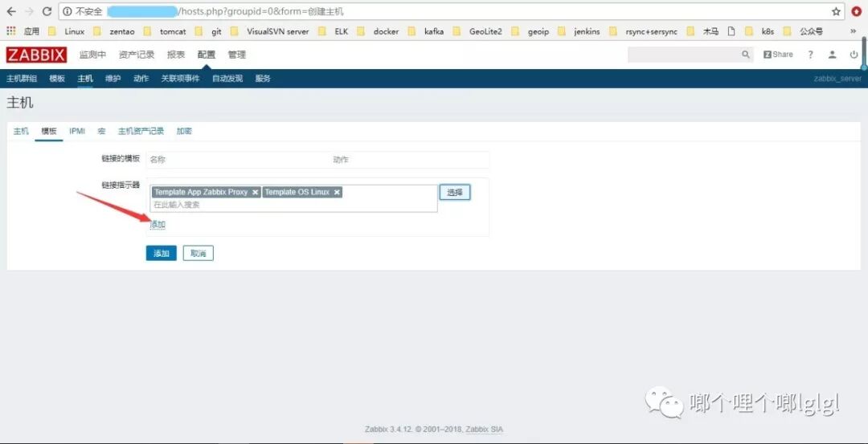This screenshot has height=444, width=868.
Task: Open VisualSVN server bookmark folder
Action: coord(270,31)
